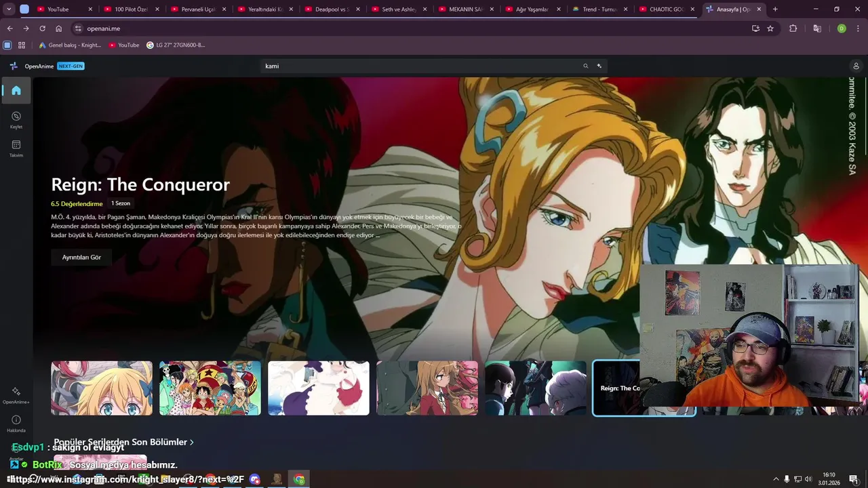Open the 'LG 27" 27GN600-B...' bookmark
868x488 pixels.
[176, 45]
